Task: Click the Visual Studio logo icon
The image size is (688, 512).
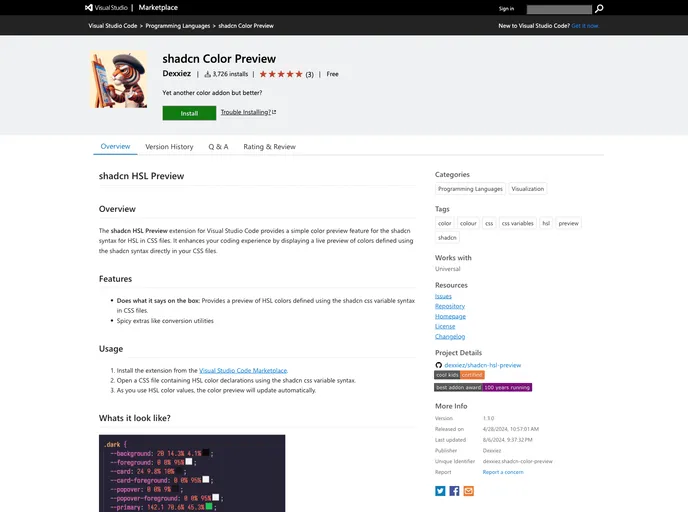Action: point(89,7)
